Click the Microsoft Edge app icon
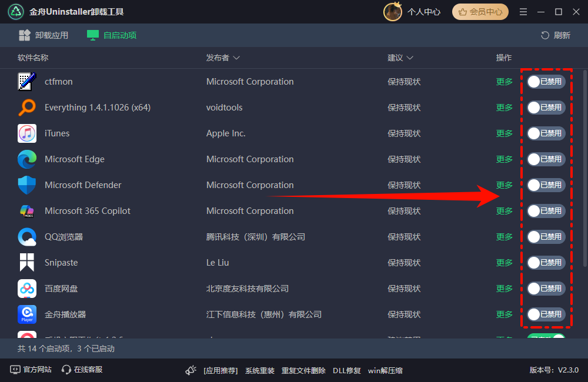 (27, 159)
